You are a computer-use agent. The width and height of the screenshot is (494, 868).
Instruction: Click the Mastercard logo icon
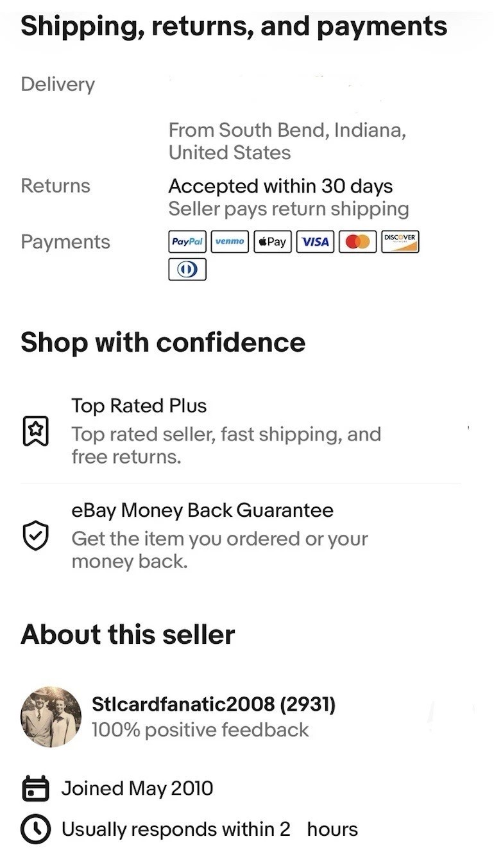357,242
